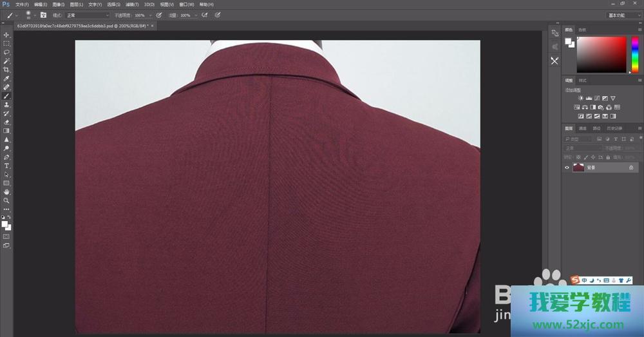Switch to the 通道 panel tab

coord(582,128)
